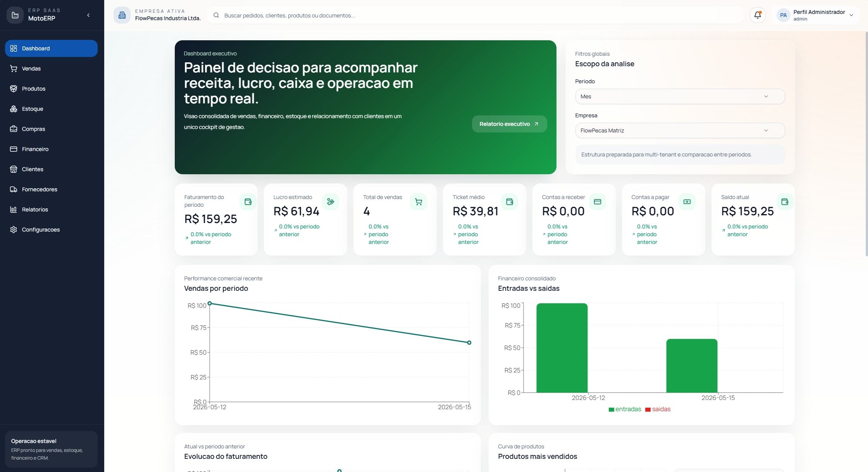Click the Ticket médio value R$ 39,81
This screenshot has height=472, width=868.
click(475, 211)
